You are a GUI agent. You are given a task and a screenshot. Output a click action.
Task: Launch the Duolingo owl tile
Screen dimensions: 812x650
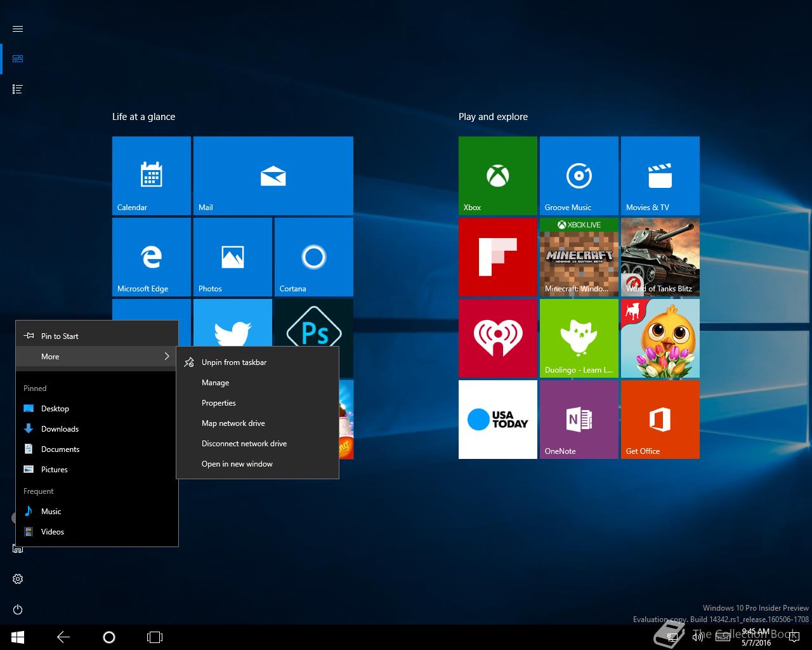(x=579, y=338)
